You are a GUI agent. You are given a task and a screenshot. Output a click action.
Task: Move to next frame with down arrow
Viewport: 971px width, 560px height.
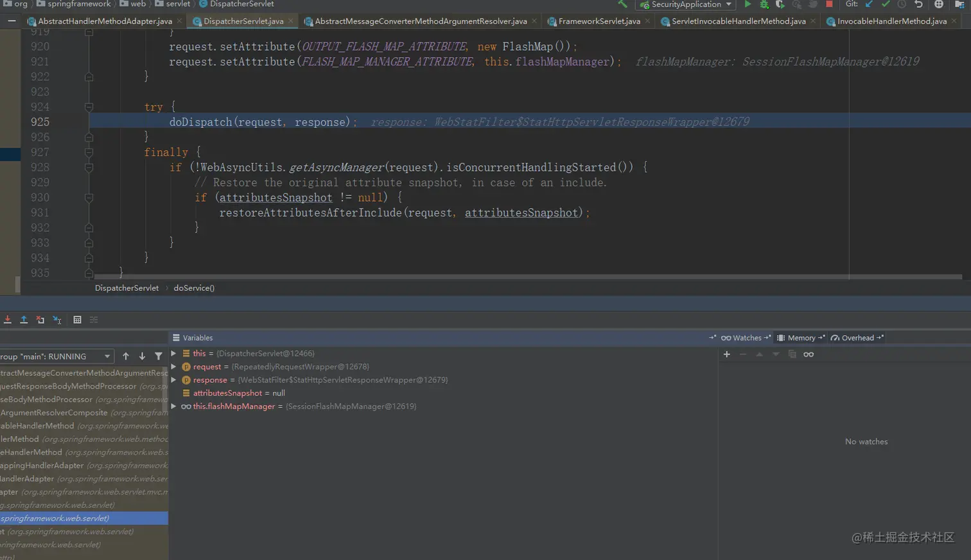tap(142, 356)
